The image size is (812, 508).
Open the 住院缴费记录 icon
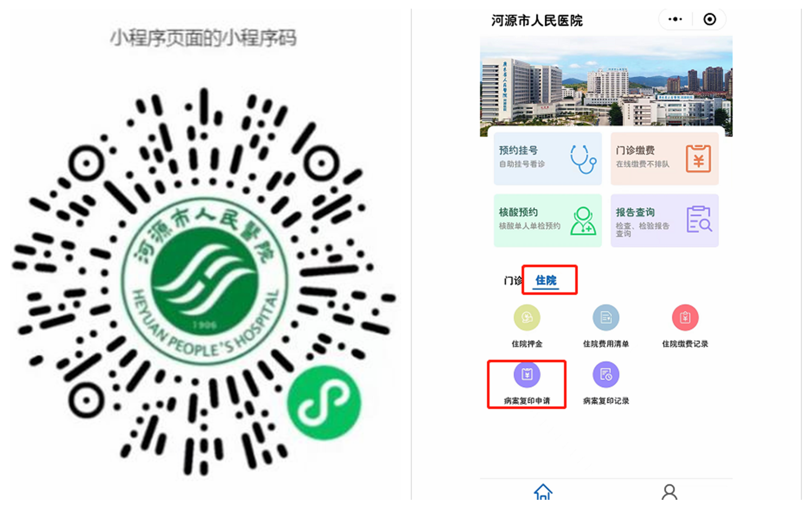click(x=685, y=318)
